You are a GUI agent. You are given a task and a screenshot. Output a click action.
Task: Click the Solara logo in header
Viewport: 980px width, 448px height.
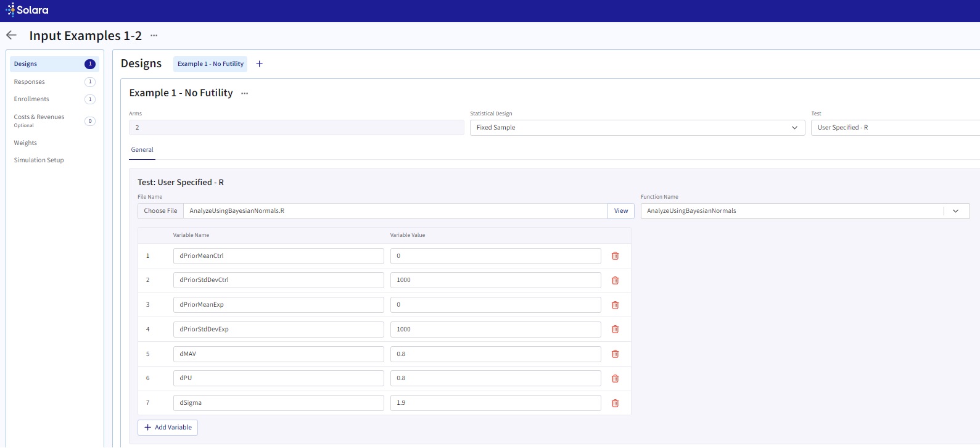[27, 10]
